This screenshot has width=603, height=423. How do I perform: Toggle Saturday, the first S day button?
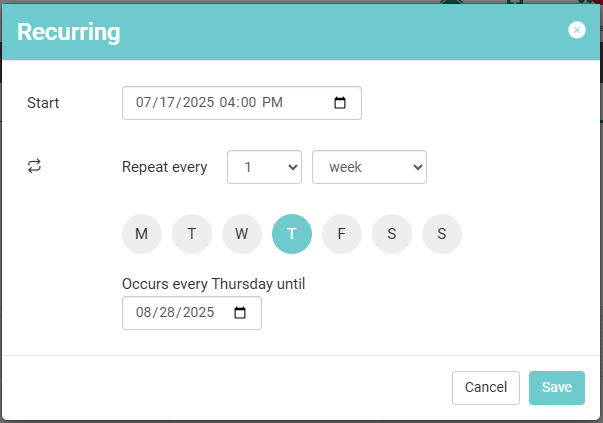click(x=392, y=234)
